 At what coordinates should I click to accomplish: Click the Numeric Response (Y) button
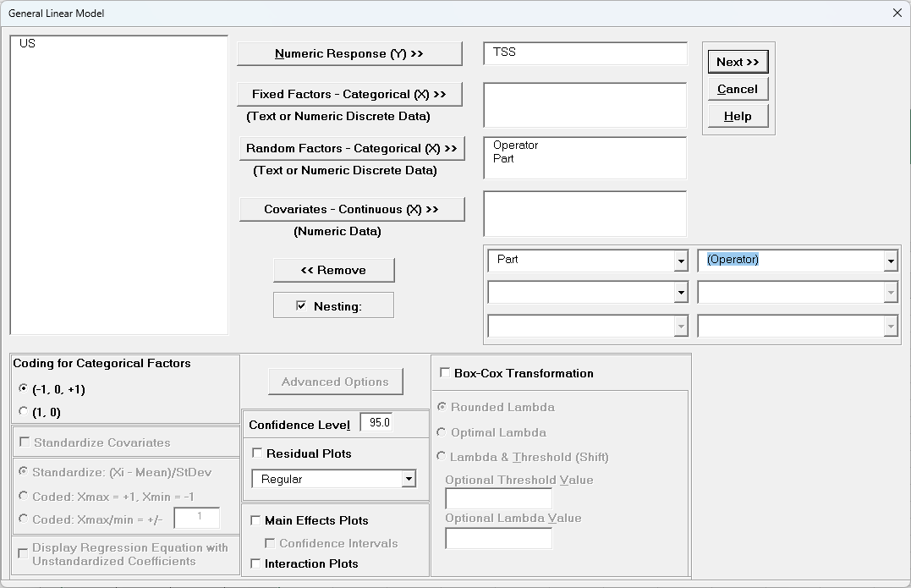[349, 54]
